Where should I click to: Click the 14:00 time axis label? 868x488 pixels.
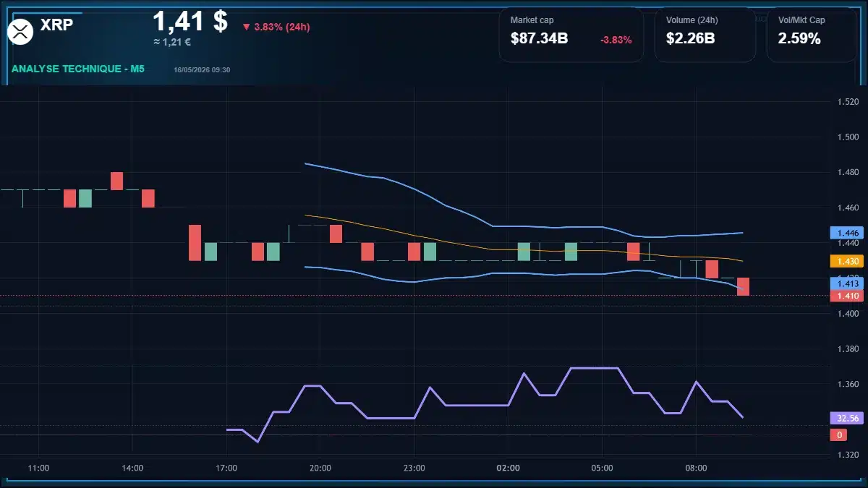pos(132,468)
